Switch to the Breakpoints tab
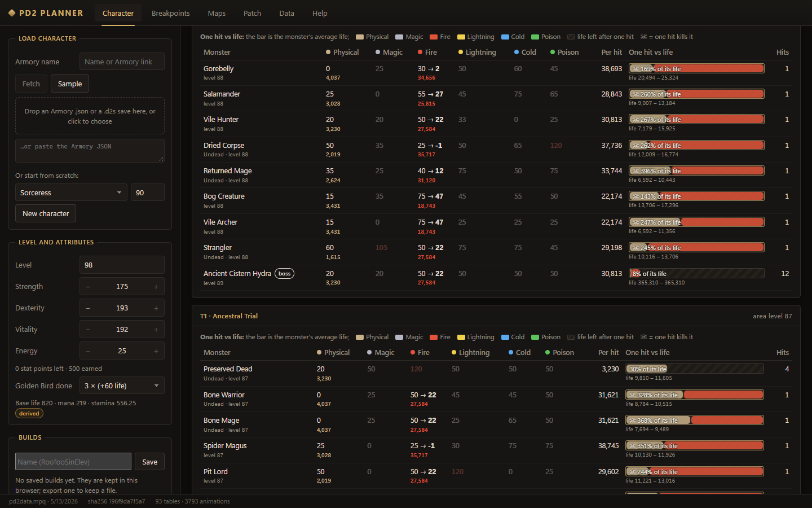The image size is (812, 508). pyautogui.click(x=170, y=13)
